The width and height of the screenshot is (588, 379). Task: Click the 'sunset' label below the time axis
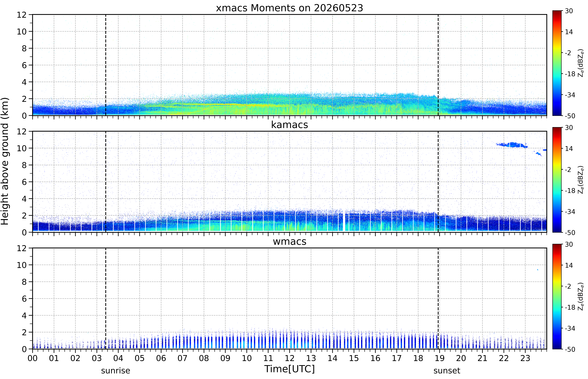[x=447, y=371]
